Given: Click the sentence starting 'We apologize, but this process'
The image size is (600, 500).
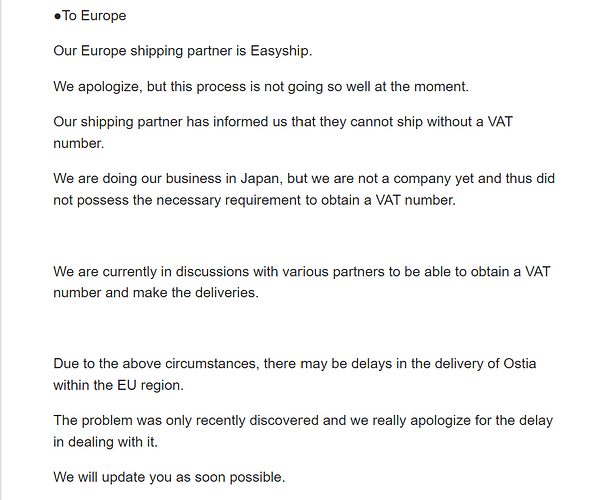Looking at the screenshot, I should pyautogui.click(x=261, y=86).
